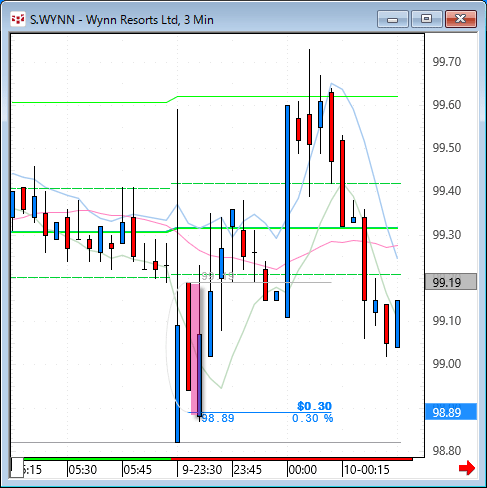Click the 98.89 blue price marker
487x488 pixels.
pos(451,412)
